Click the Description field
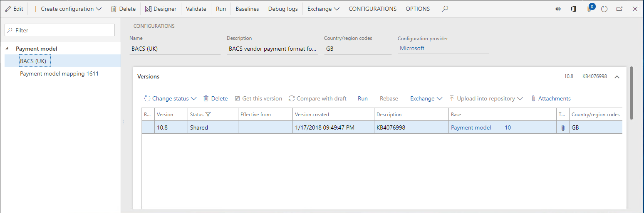 coord(272,48)
